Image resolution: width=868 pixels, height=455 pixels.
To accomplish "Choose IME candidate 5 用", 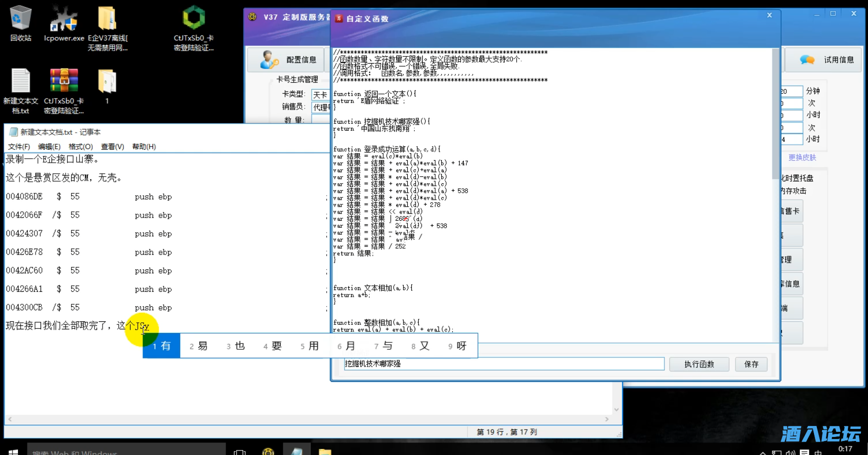I will 310,346.
